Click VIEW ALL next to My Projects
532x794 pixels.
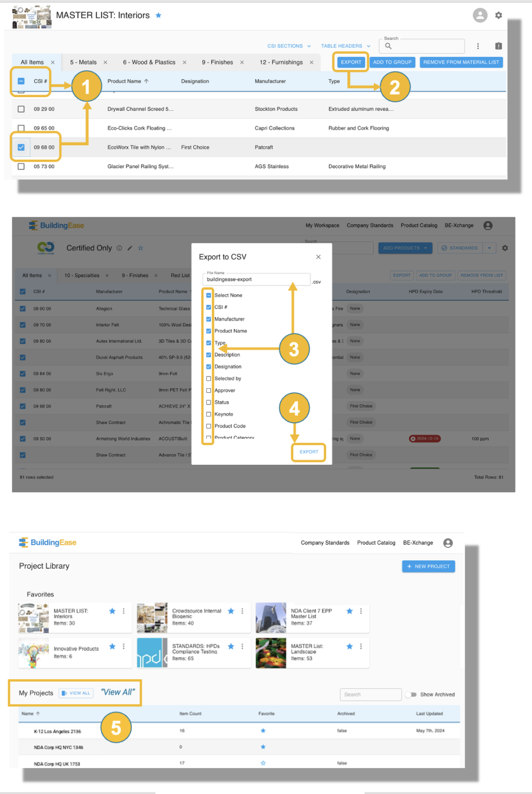pos(76,693)
